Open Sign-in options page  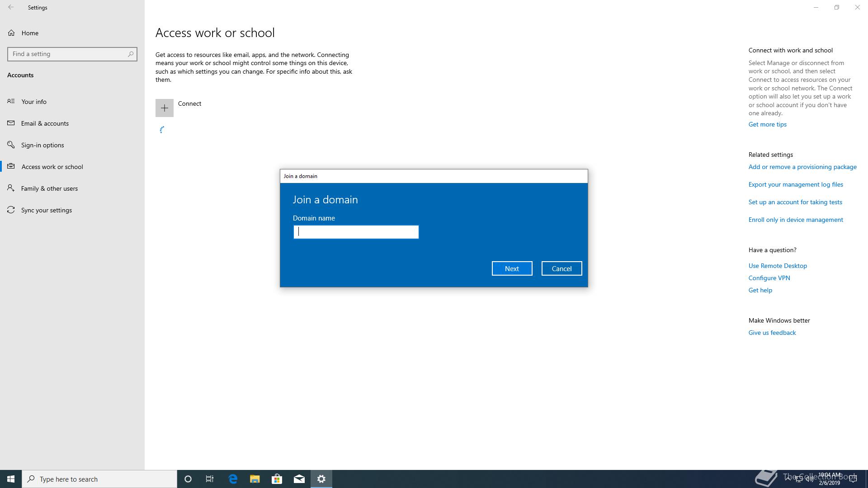click(42, 145)
